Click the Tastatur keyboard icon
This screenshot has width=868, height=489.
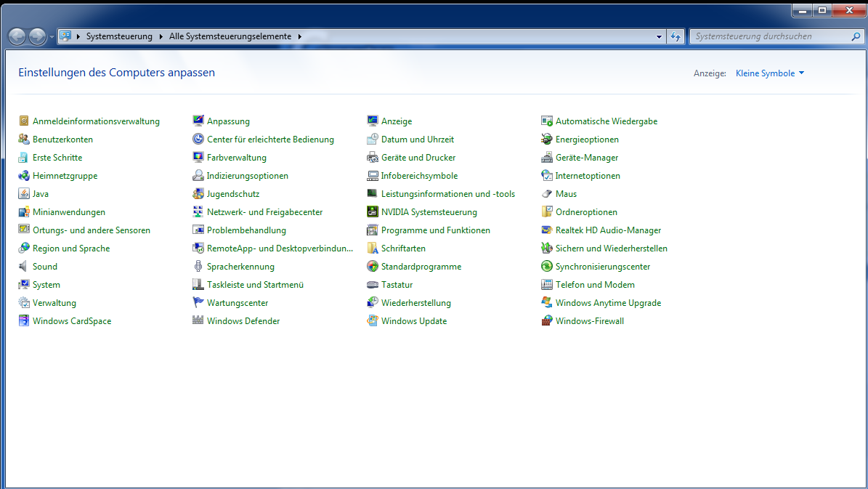coord(373,285)
